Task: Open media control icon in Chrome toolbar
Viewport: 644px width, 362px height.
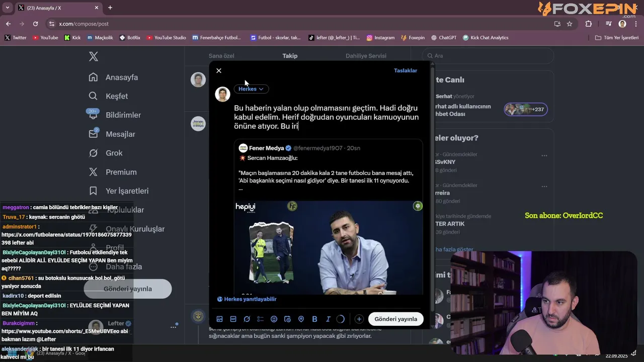Action: 609,24
